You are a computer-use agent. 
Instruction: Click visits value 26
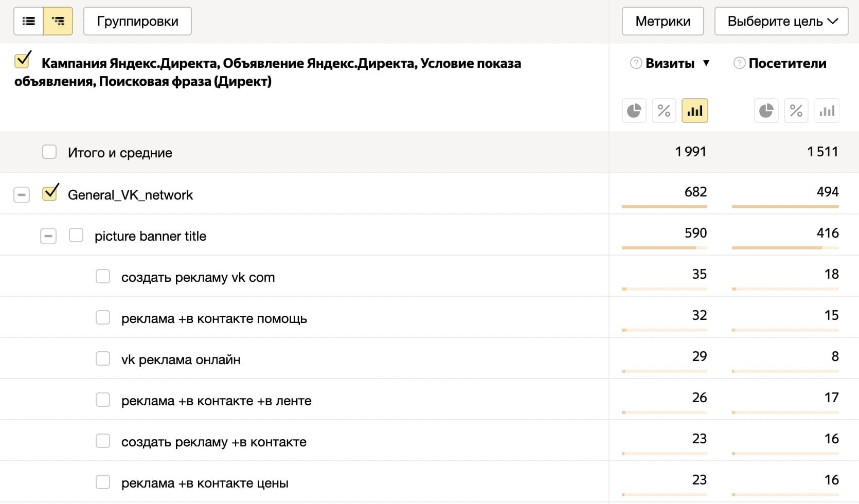click(700, 398)
